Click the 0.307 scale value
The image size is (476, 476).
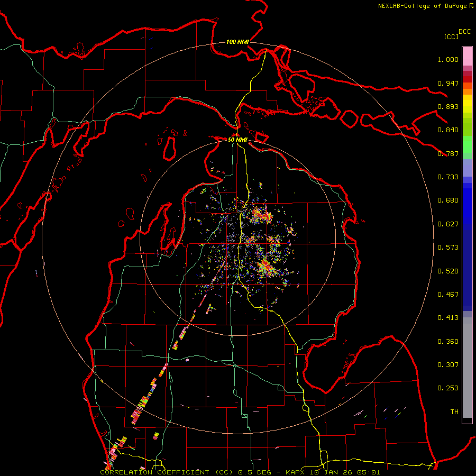click(x=448, y=365)
